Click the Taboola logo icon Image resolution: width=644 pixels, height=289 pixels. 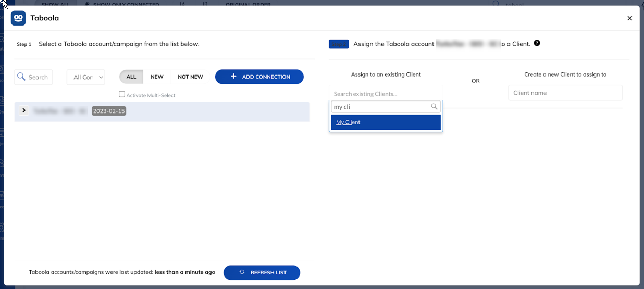point(18,18)
